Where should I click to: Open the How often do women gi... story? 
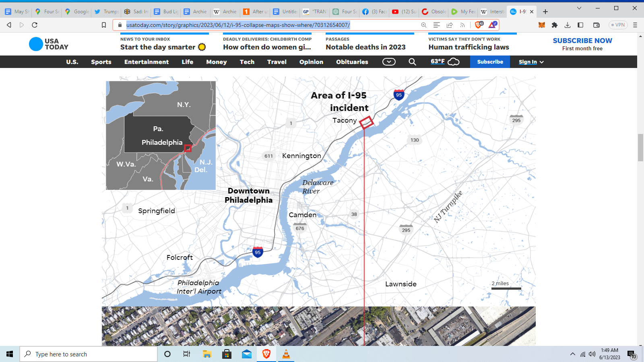tap(267, 47)
